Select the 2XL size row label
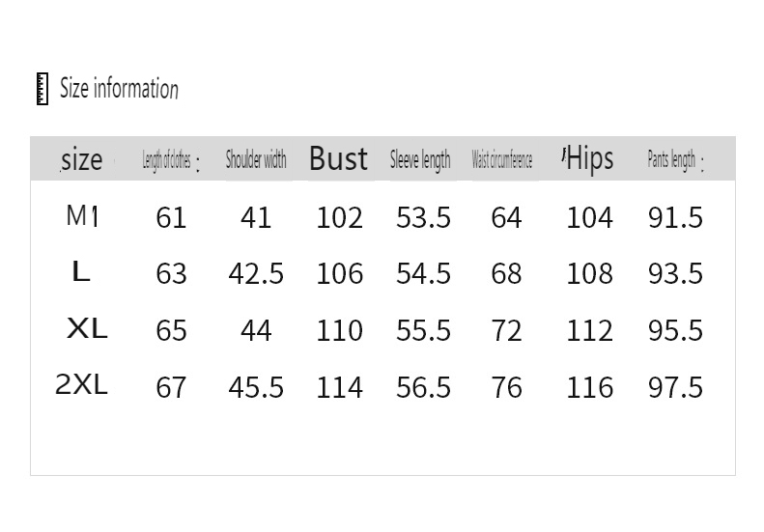 click(81, 384)
